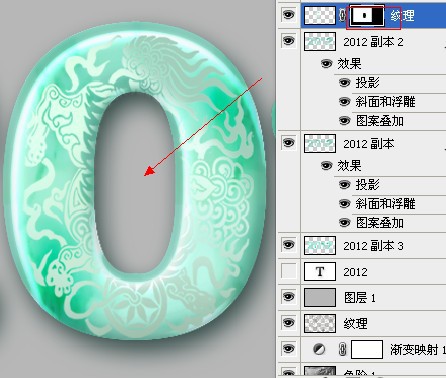
Task: Hide the top 纹理 layer with its eye icon
Action: [x=288, y=14]
